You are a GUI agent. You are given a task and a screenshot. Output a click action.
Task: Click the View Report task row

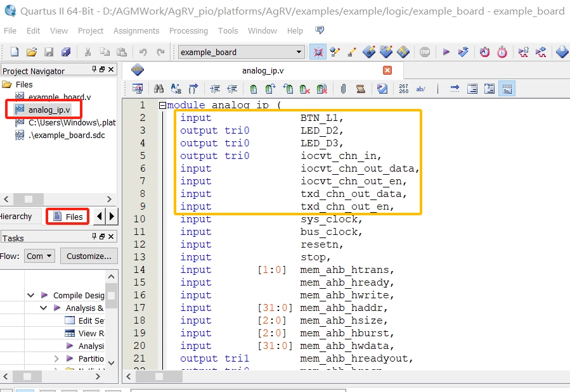(x=85, y=333)
